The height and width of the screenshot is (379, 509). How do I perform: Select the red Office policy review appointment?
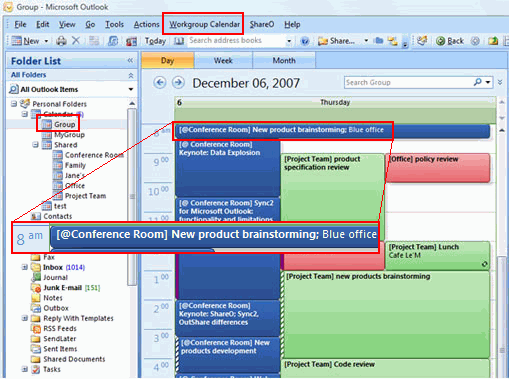438,168
